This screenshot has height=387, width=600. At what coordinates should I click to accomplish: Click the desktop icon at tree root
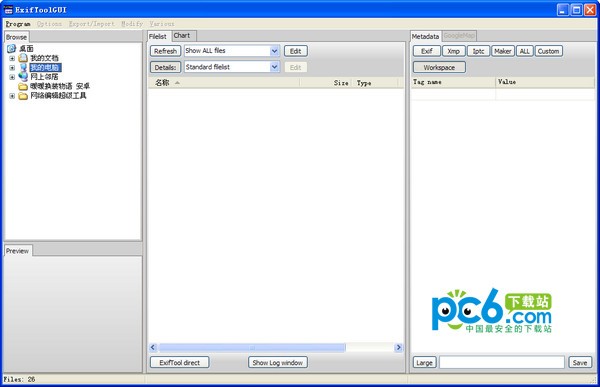11,49
